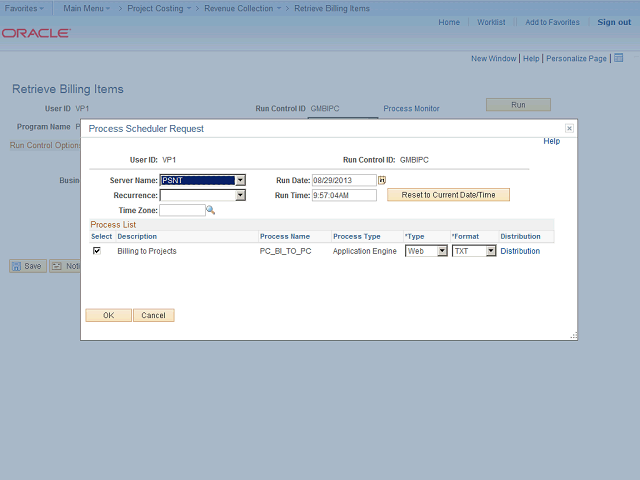Screen dimensions: 640x480
Task: Click the Process Name column header
Action: point(285,236)
